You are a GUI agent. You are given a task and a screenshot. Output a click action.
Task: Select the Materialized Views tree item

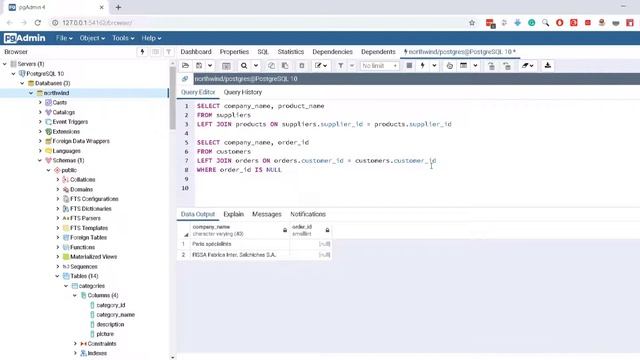point(93,257)
